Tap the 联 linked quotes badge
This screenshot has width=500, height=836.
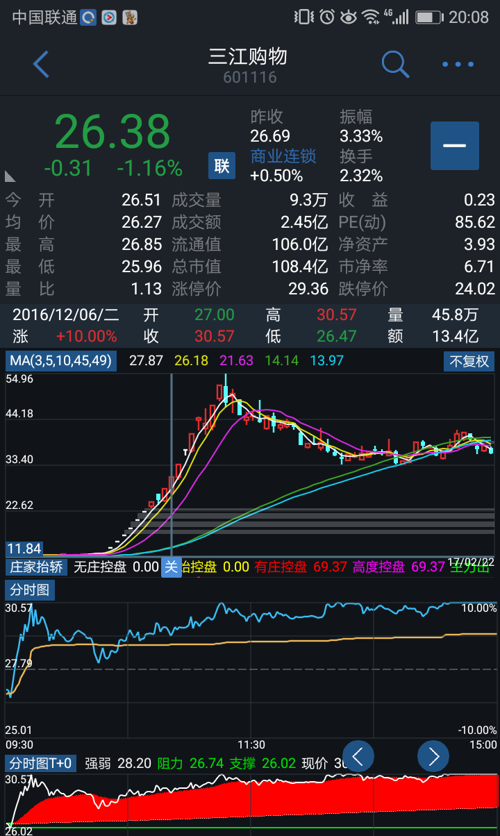tap(222, 166)
